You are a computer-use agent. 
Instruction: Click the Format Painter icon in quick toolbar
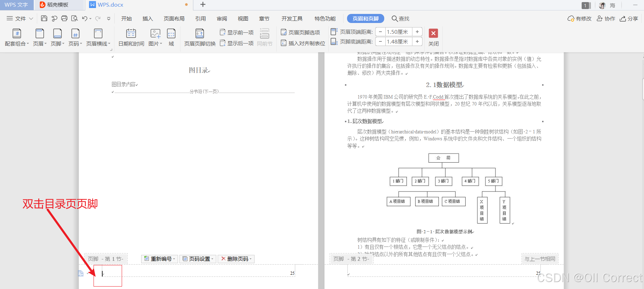54,18
